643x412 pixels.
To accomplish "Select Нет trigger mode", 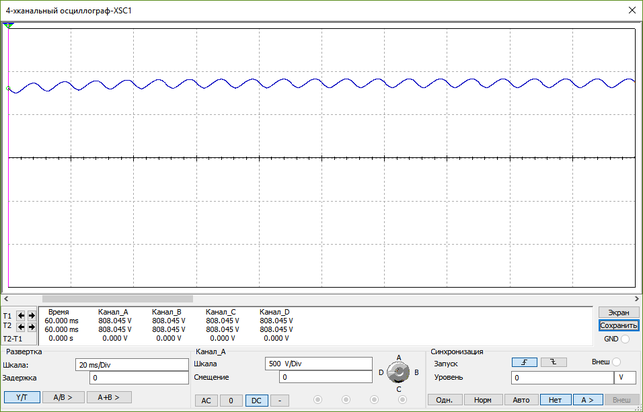I will [x=555, y=400].
